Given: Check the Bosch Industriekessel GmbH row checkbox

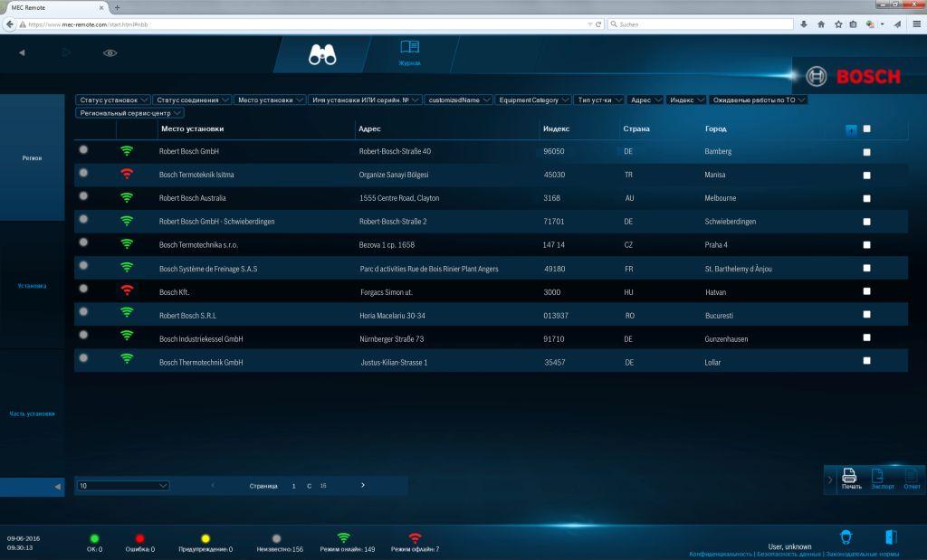Looking at the screenshot, I should click(x=866, y=337).
